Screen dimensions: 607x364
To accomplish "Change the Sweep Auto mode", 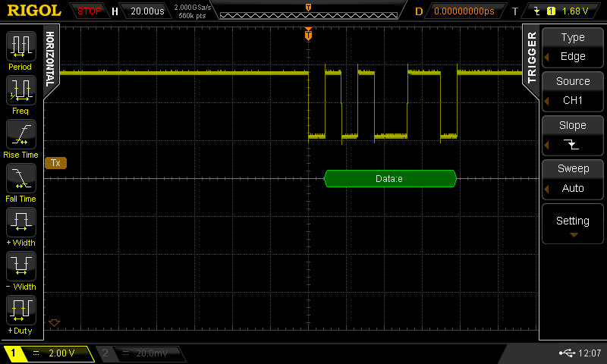I will (x=573, y=179).
